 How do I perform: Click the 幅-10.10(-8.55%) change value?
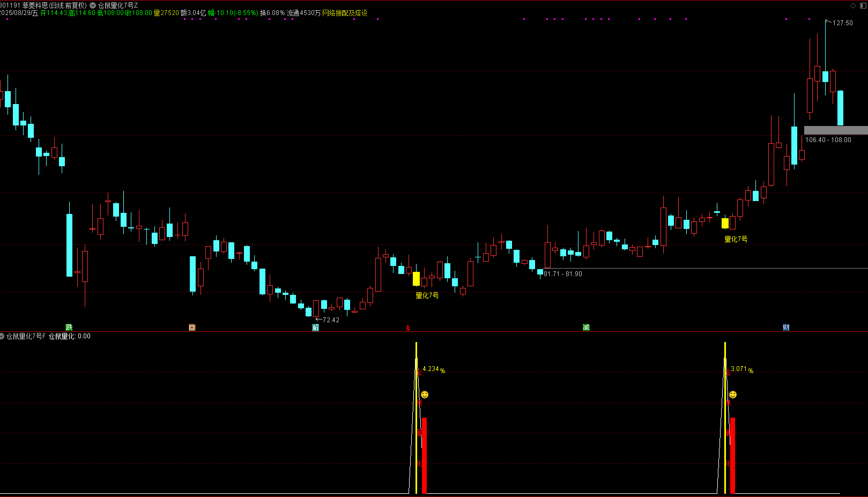pyautogui.click(x=233, y=13)
